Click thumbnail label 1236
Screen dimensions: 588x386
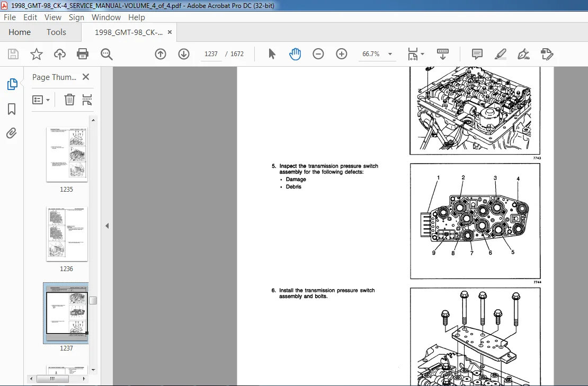66,269
